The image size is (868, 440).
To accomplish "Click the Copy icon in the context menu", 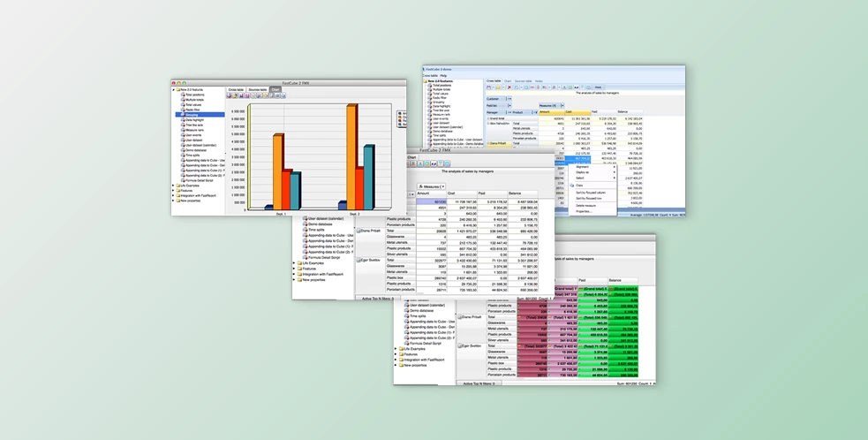I will pos(572,185).
